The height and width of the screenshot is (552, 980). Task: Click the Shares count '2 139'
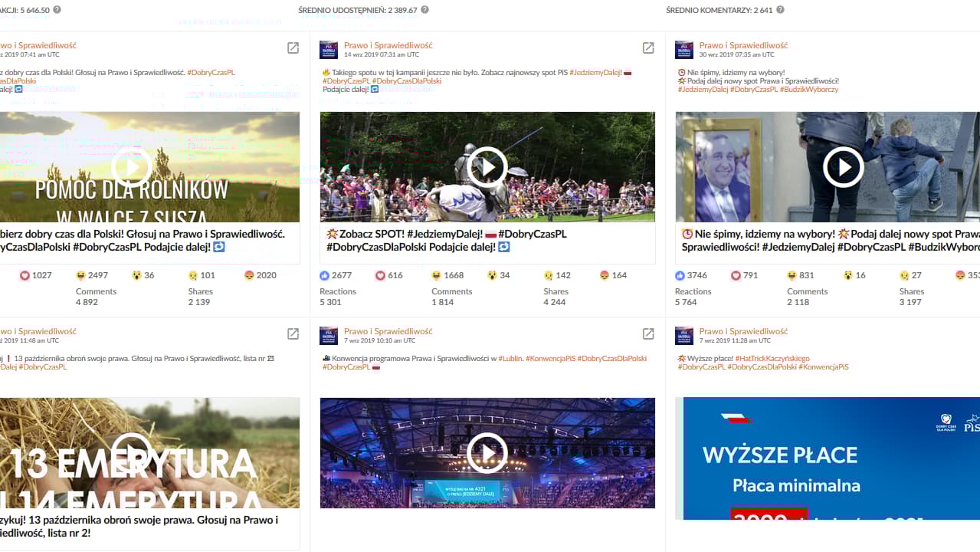pyautogui.click(x=199, y=302)
